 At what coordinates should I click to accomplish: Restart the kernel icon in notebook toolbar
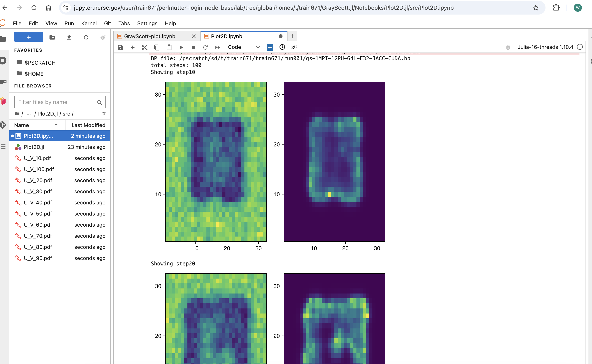coord(205,47)
